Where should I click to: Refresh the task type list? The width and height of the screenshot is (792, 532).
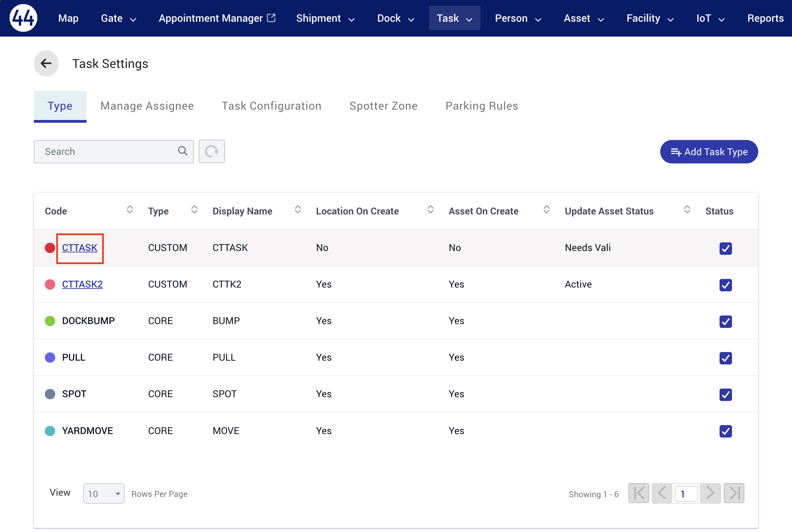click(x=212, y=151)
